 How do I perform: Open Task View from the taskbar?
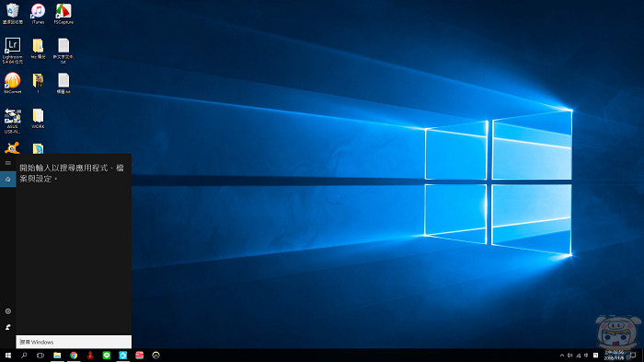[40, 355]
